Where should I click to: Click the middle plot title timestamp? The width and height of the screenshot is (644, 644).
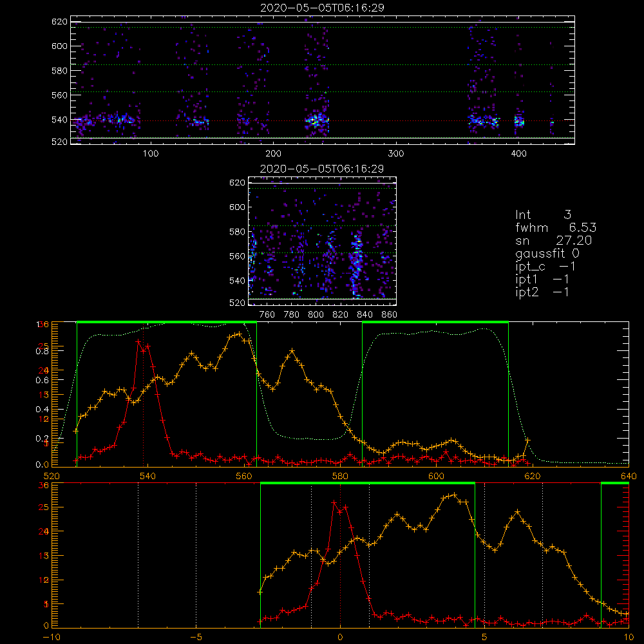322,169
